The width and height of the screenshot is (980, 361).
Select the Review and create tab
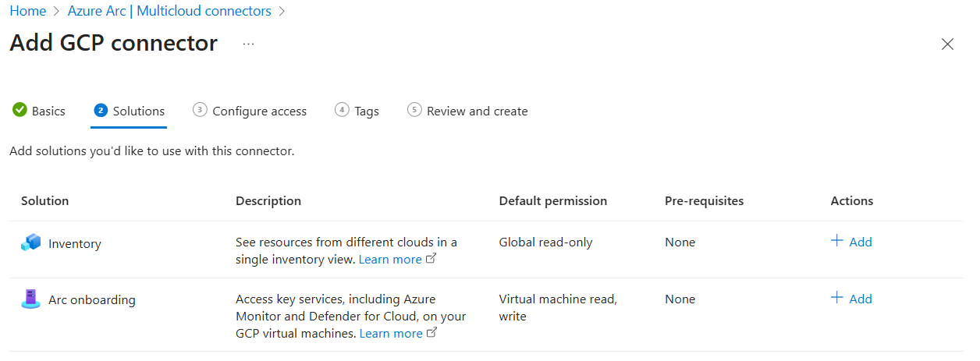click(477, 111)
